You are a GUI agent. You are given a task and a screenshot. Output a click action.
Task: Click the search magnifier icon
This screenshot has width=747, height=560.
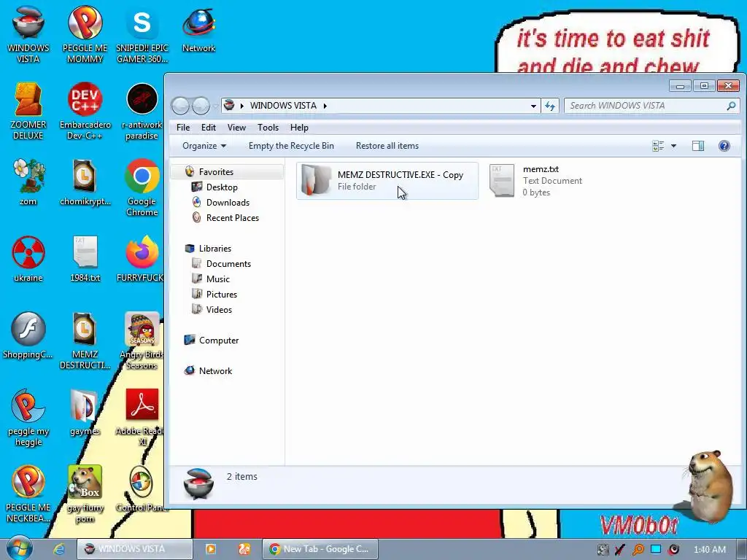pyautogui.click(x=731, y=106)
